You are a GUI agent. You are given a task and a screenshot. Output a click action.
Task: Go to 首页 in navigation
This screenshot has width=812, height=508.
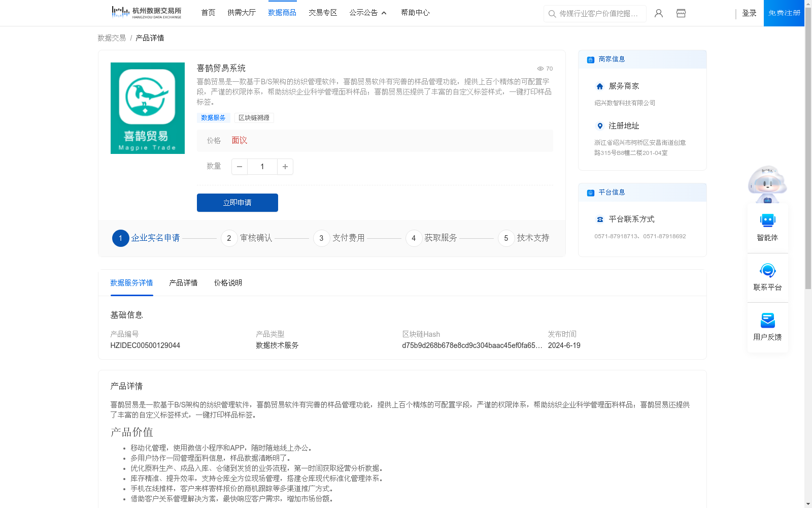pos(208,13)
